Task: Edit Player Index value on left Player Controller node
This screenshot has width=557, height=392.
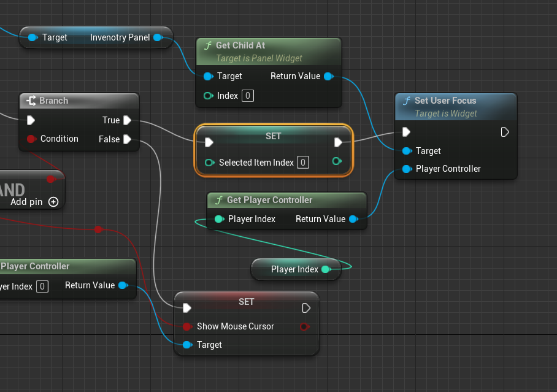Action: point(42,286)
